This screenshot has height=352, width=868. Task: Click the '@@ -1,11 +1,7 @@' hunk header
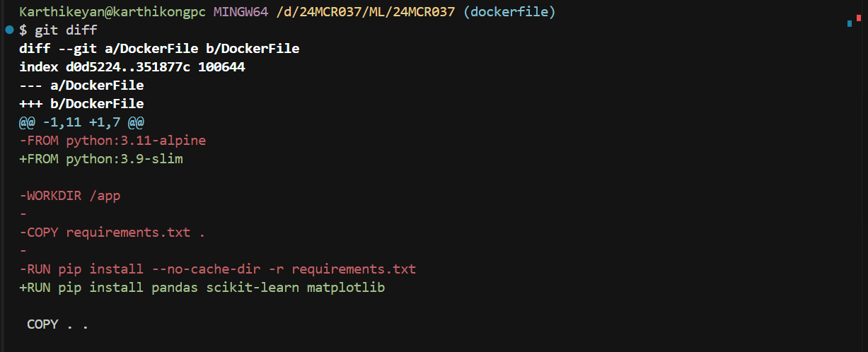tap(81, 122)
